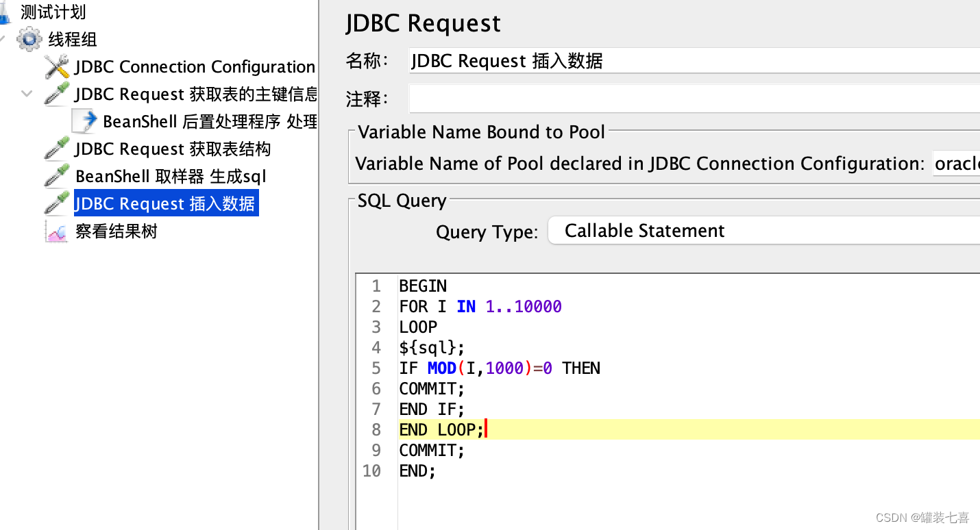Click the JDBC Connection Configuration wrench icon

57,66
